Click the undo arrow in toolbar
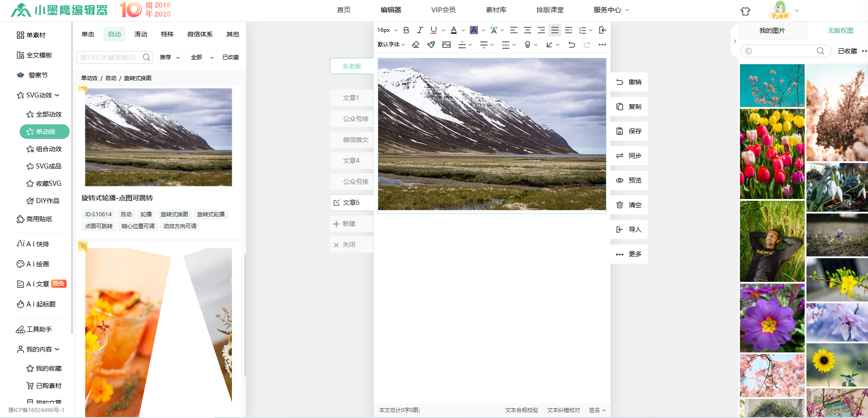 point(571,45)
